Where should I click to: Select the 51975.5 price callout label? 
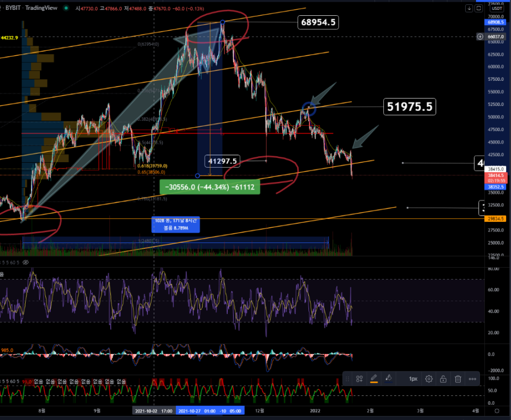pos(409,107)
